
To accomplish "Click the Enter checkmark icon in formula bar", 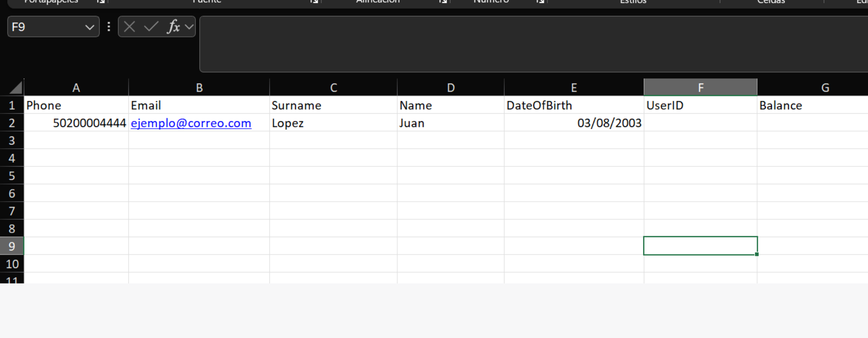I will [151, 27].
